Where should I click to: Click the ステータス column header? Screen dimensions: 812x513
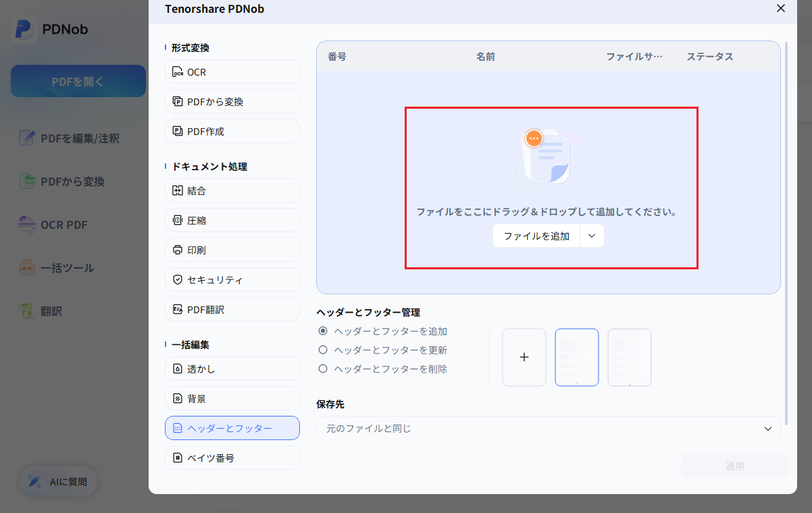[x=710, y=57]
